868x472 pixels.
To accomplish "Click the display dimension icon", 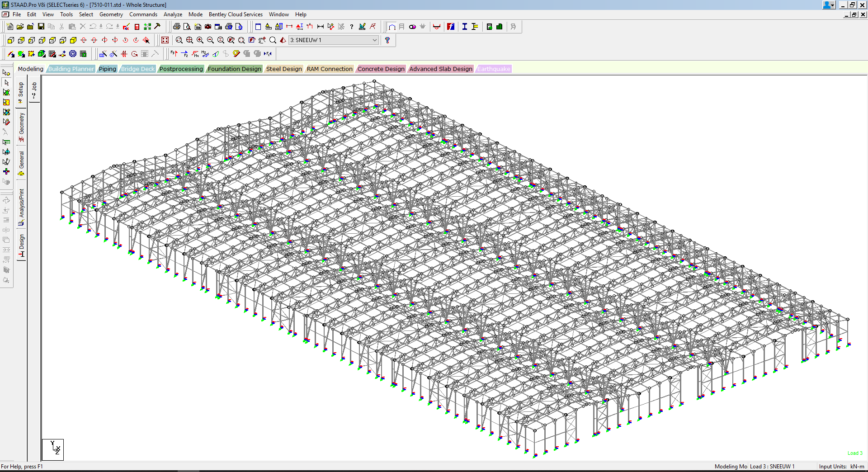I will 321,27.
